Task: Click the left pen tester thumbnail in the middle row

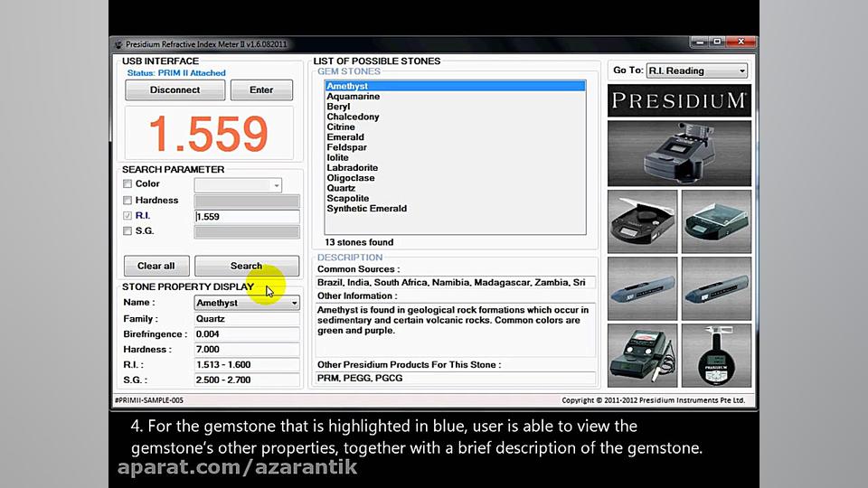Action: pos(642,289)
